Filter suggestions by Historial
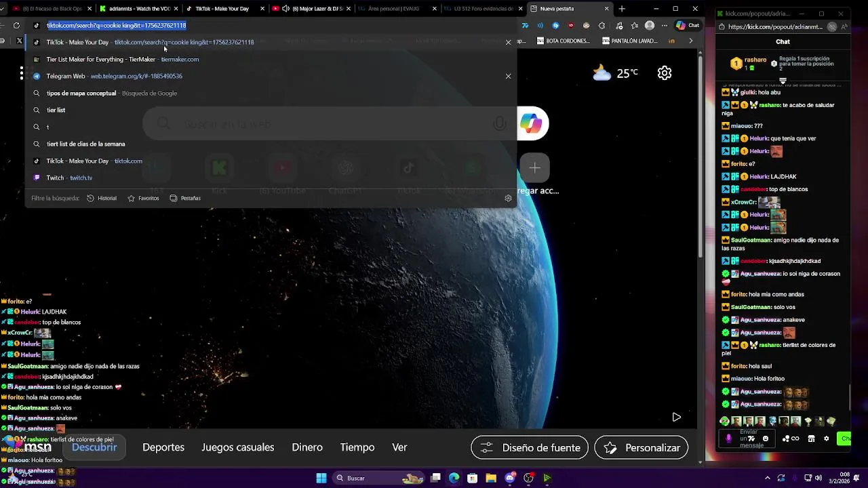 tap(102, 198)
